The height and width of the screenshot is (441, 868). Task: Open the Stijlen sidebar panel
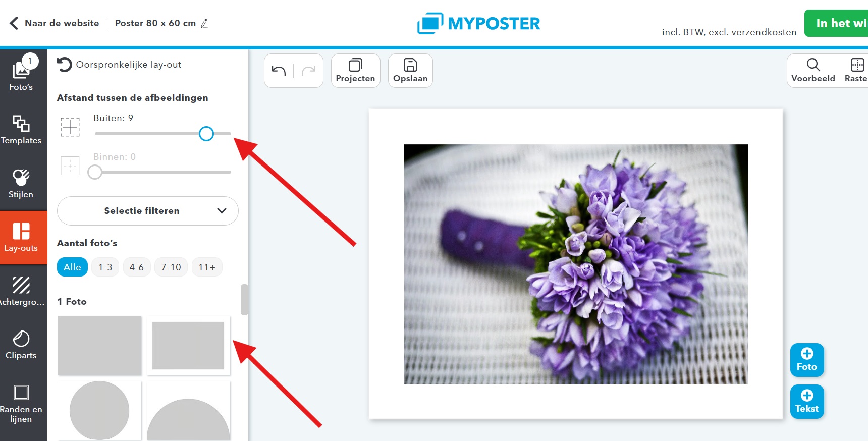(21, 184)
